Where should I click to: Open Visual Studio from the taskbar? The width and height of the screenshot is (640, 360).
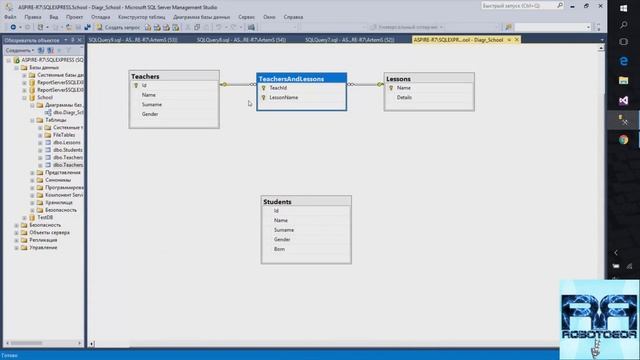[623, 100]
